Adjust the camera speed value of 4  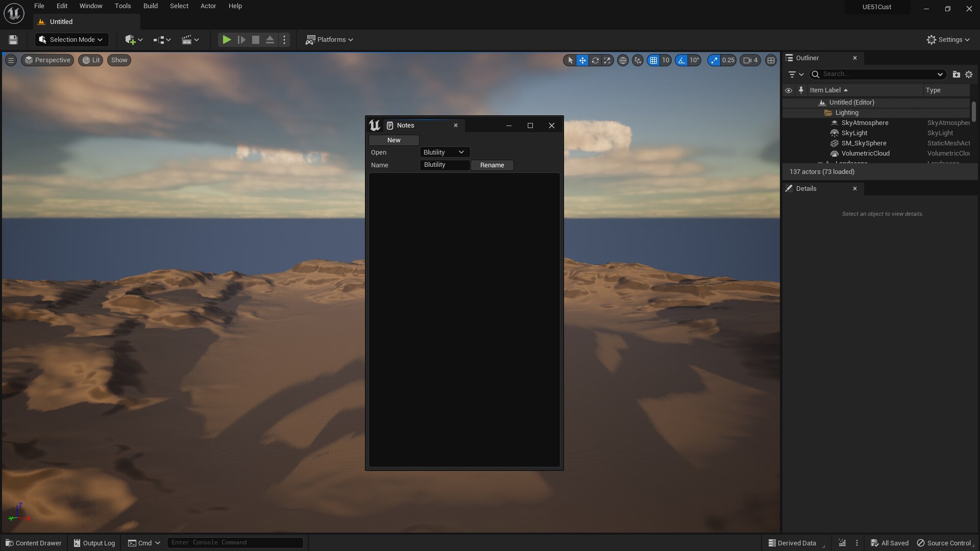750,60
